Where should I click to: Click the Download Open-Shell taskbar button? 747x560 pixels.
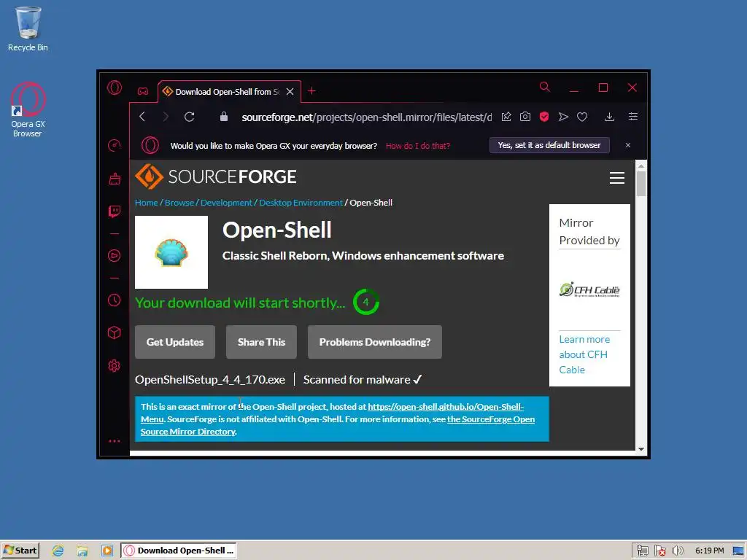[179, 551]
